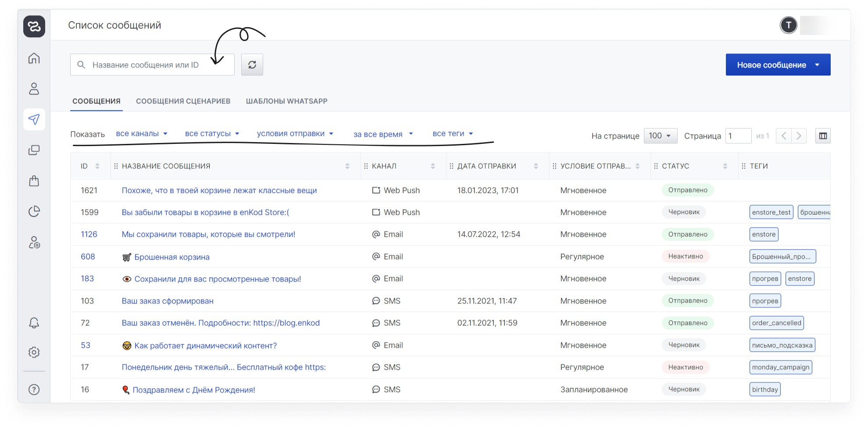This screenshot has height=429, width=868.
Task: Open the Scenarios copy icon in sidebar
Action: pyautogui.click(x=34, y=150)
